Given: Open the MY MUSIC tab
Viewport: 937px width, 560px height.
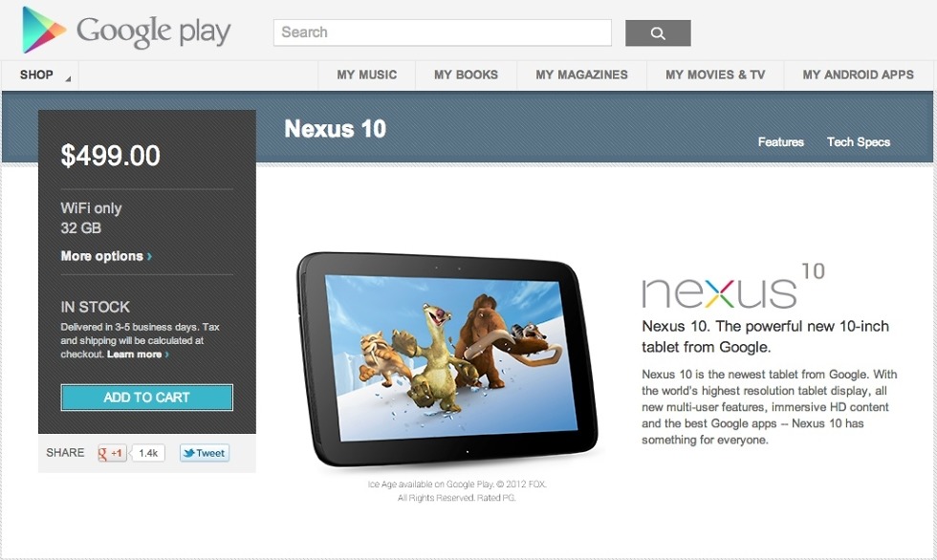Looking at the screenshot, I should pos(367,75).
